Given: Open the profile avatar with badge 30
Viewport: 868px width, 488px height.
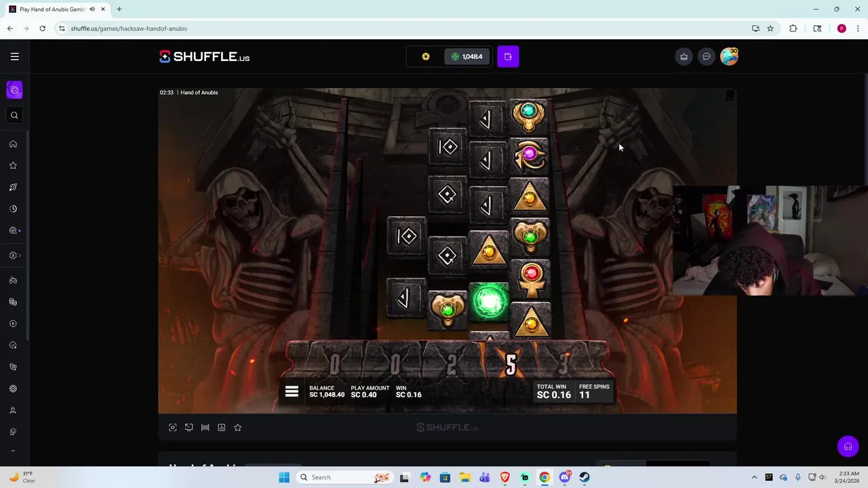Looking at the screenshot, I should click(729, 56).
